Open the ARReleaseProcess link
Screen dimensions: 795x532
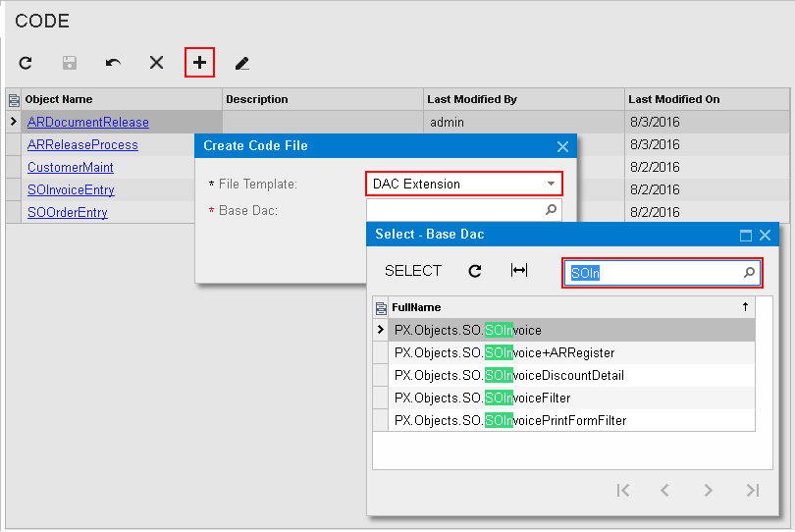point(82,145)
